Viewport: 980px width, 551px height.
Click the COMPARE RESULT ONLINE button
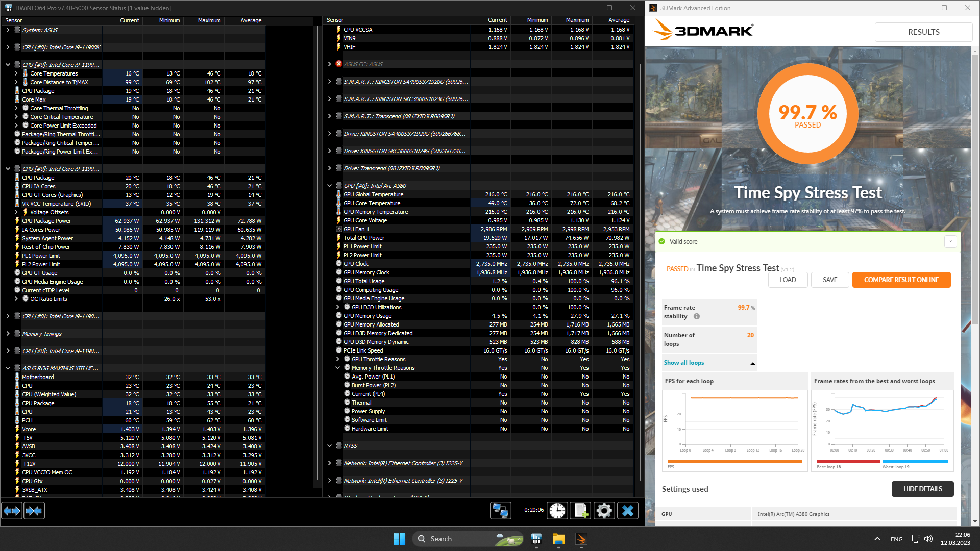coord(901,280)
